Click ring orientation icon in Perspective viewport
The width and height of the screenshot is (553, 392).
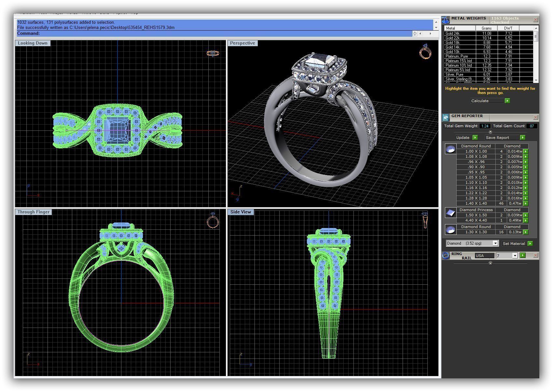click(x=425, y=51)
